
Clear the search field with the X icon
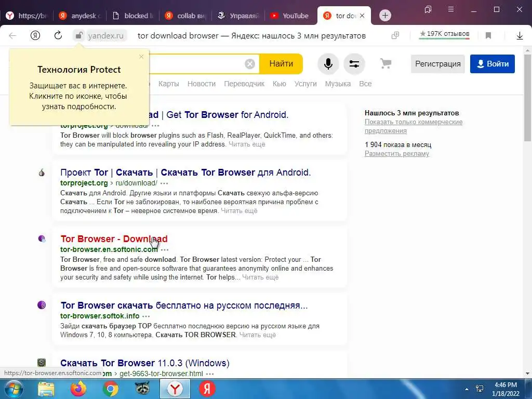[x=250, y=64]
